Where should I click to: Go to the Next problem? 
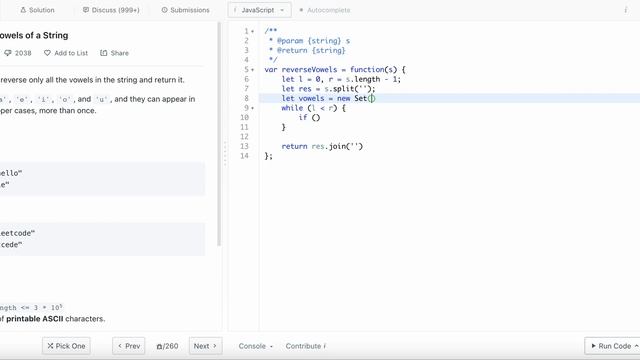coord(205,346)
